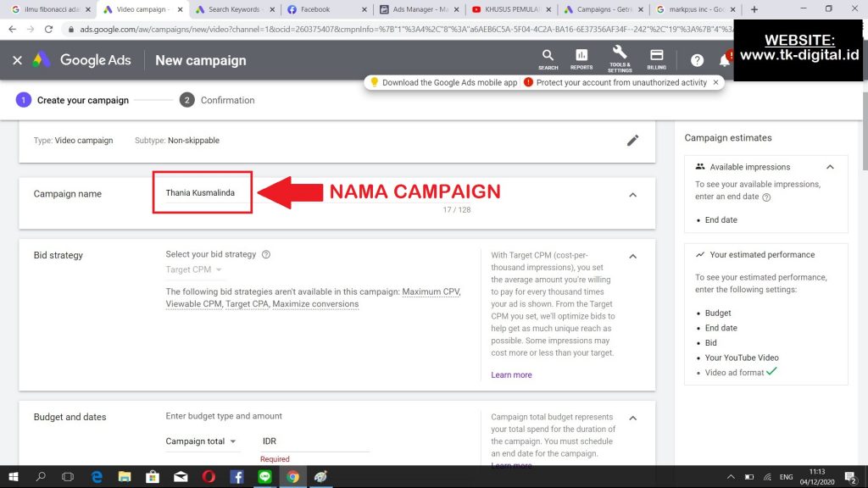
Task: Collapse the Bid strategy section
Action: [x=632, y=256]
